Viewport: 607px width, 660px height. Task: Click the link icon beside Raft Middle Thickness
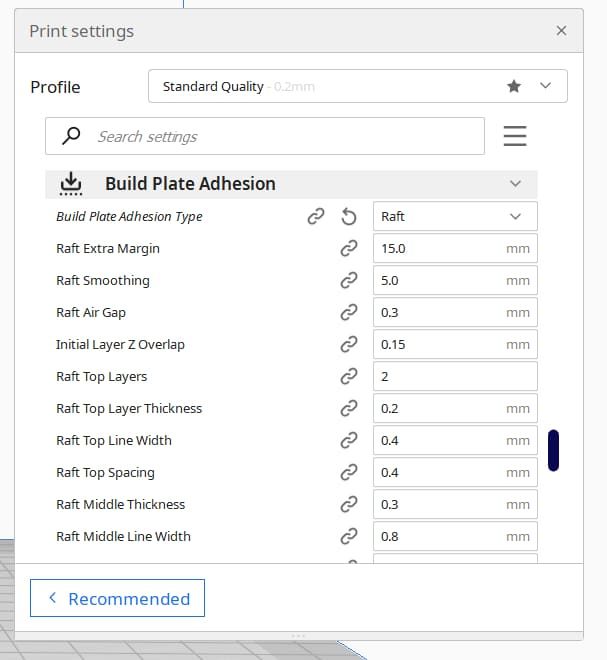[349, 504]
